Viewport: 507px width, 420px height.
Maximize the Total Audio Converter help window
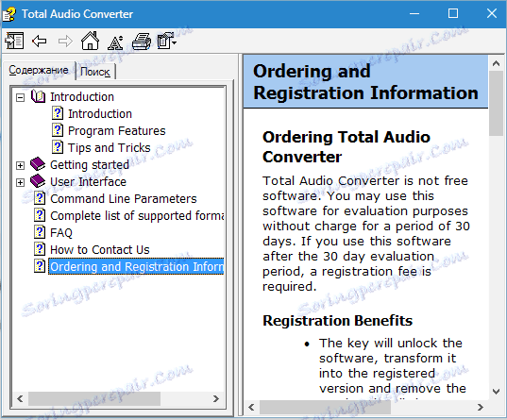point(453,13)
